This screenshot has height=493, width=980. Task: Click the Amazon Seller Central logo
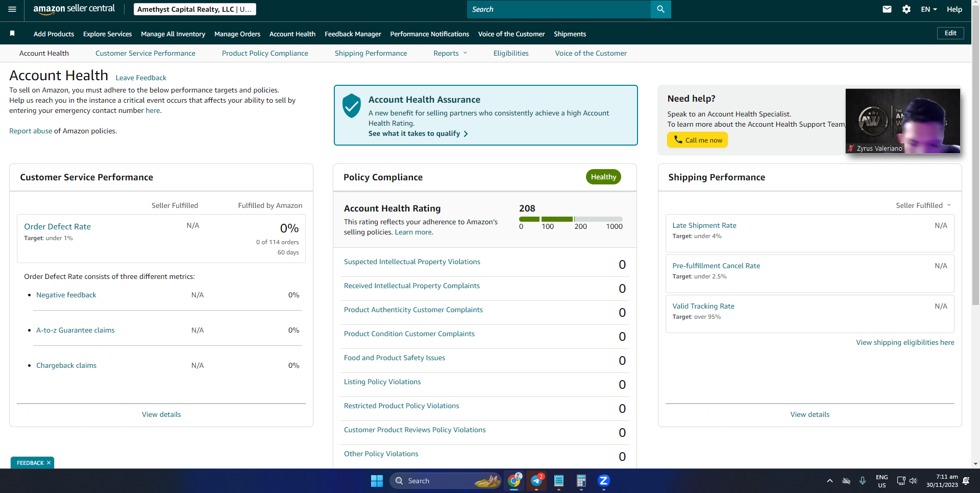[x=74, y=9]
